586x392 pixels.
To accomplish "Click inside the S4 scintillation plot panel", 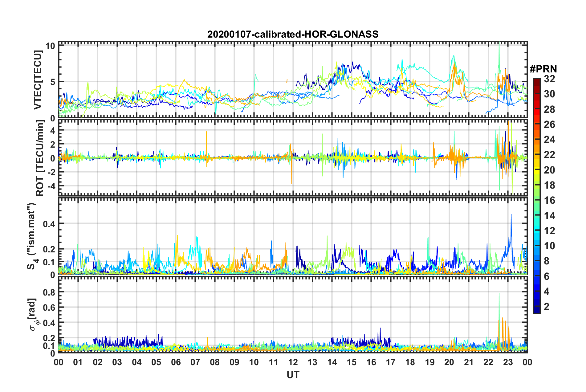I will 293,236.
